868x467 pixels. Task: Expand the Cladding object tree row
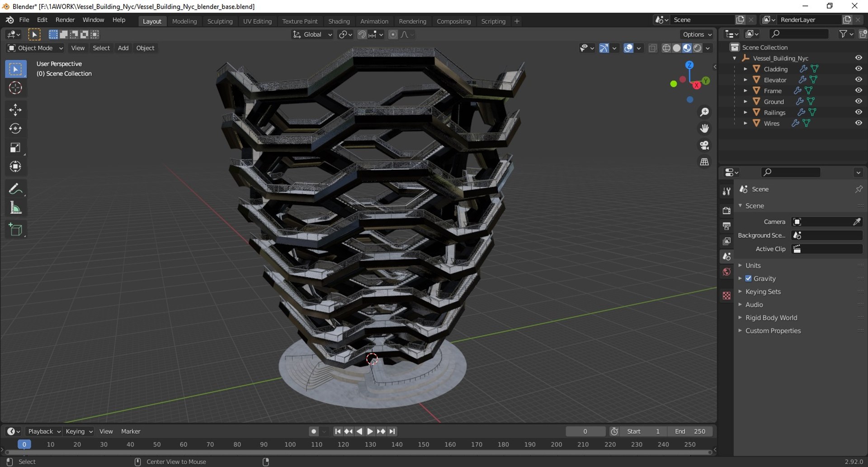pos(745,69)
